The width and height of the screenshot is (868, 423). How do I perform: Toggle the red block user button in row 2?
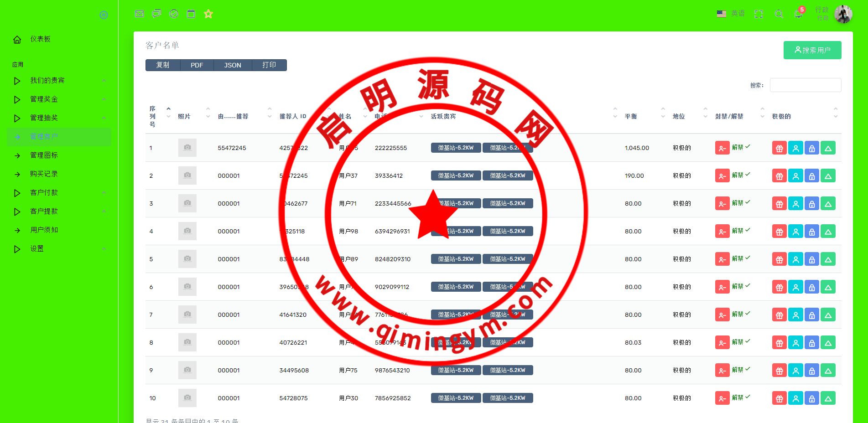722,176
